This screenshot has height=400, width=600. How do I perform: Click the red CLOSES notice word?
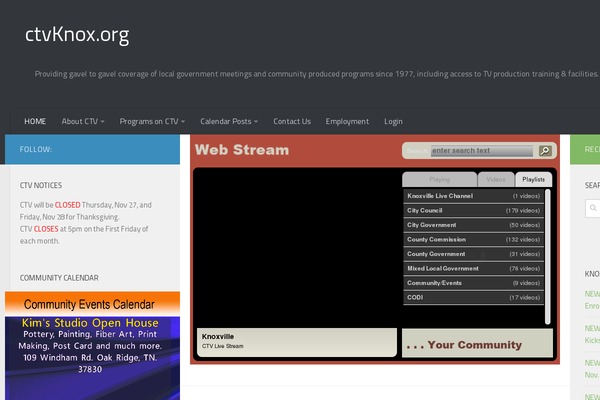(46, 229)
